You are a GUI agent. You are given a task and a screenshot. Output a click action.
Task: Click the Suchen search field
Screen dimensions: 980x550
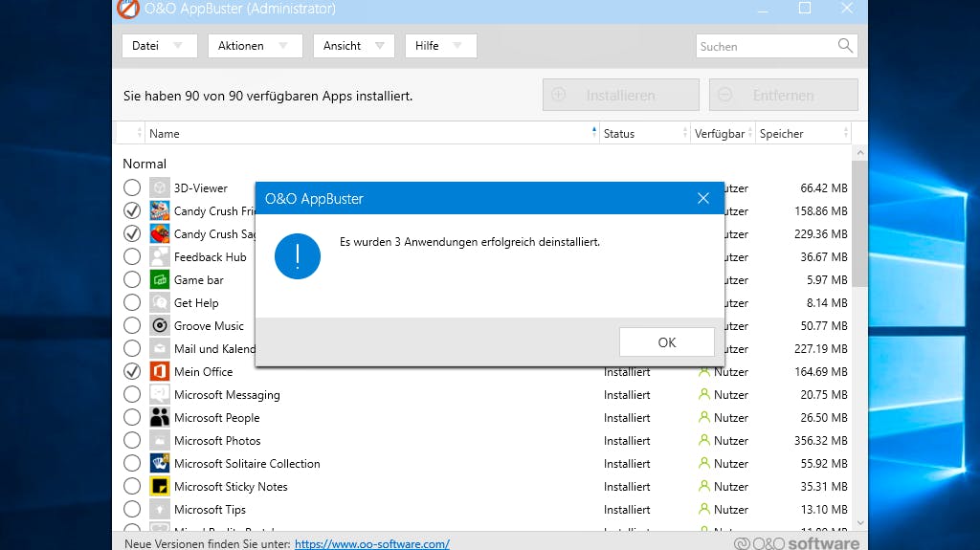(x=766, y=46)
